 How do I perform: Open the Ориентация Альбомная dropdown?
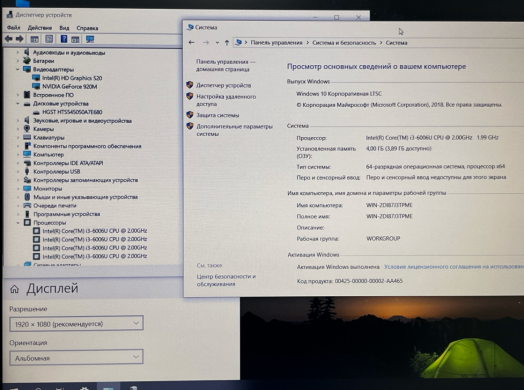click(77, 357)
